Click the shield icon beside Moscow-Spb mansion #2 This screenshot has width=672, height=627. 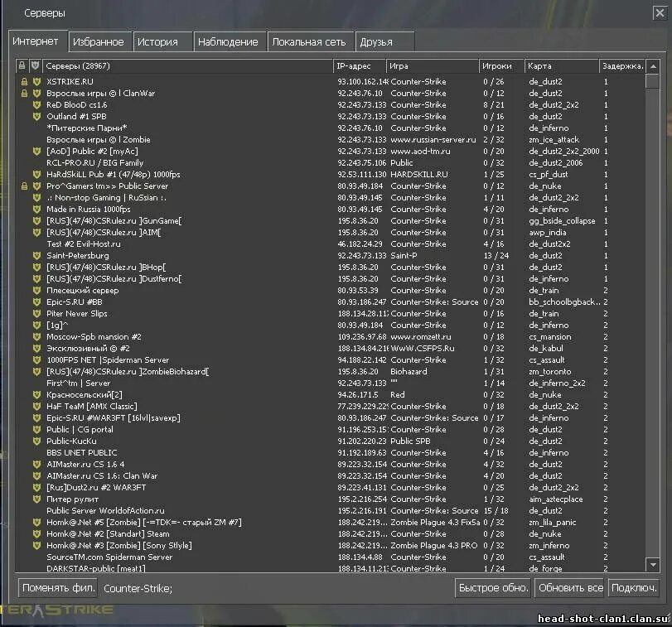point(36,336)
